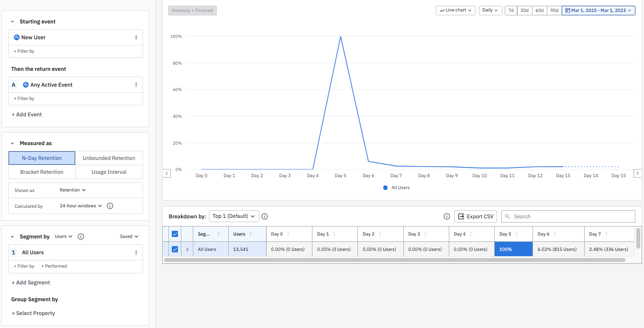Toggle All Users series in chart legend
Screen dimensions: 644x328
[396, 188]
